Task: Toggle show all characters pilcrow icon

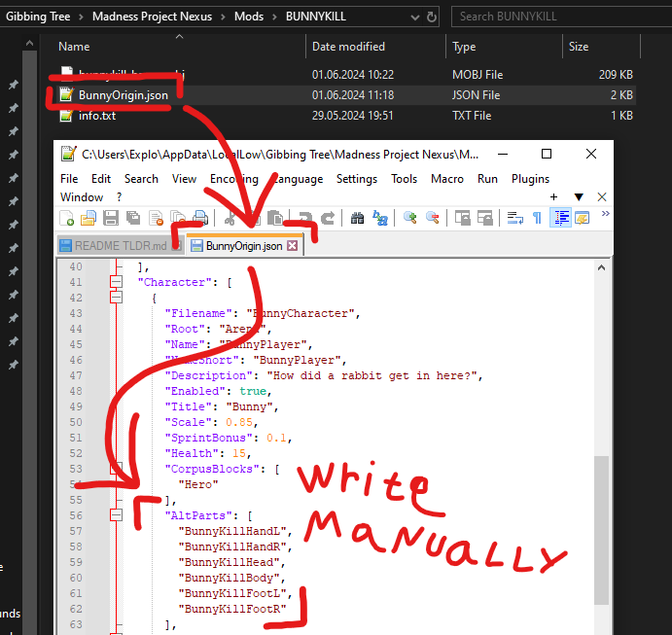Action: click(537, 218)
